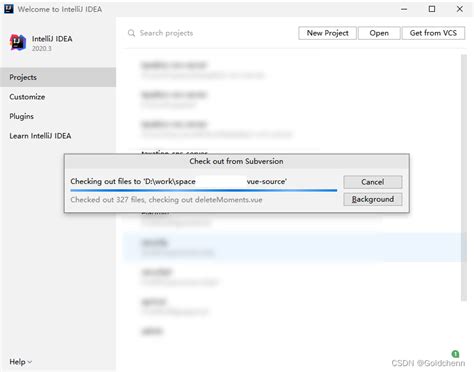Click the IntelliJ IDEA logo in sidebar
Image resolution: width=474 pixels, height=372 pixels.
coord(18,42)
